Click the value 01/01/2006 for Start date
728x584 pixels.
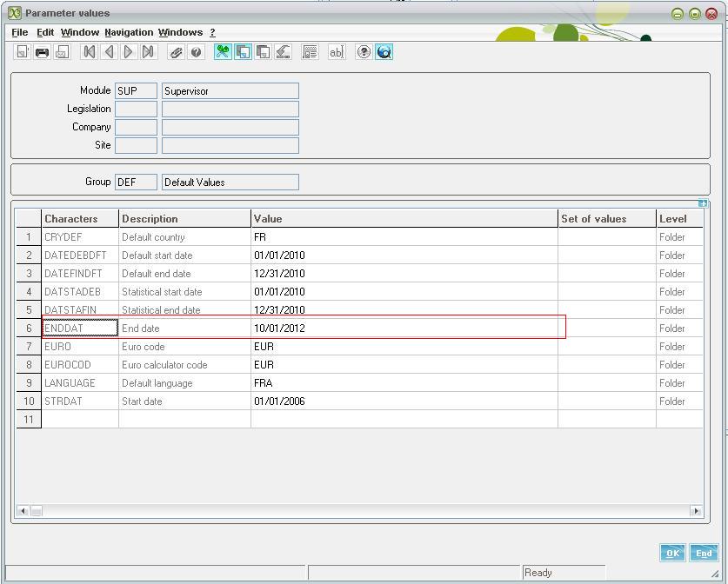click(404, 401)
